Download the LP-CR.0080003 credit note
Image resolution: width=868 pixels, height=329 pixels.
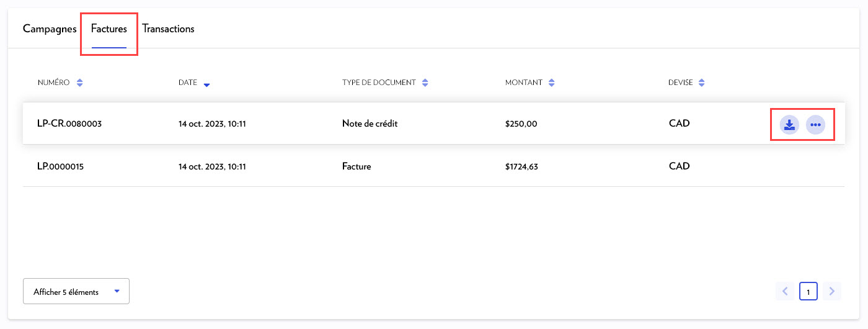789,125
